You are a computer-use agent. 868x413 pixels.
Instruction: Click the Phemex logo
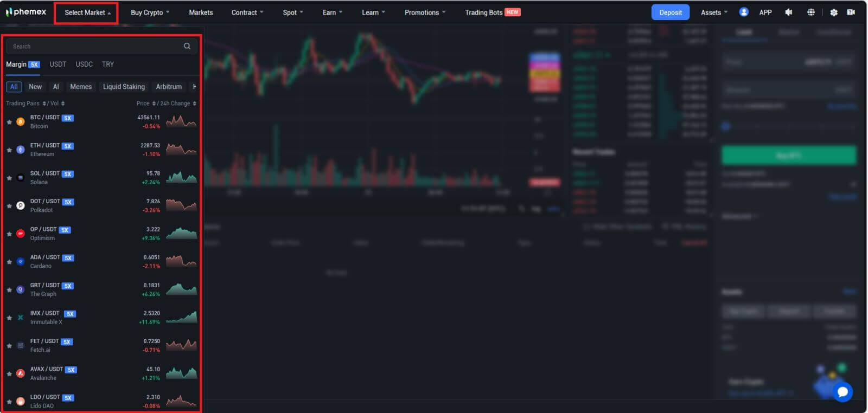pos(26,12)
